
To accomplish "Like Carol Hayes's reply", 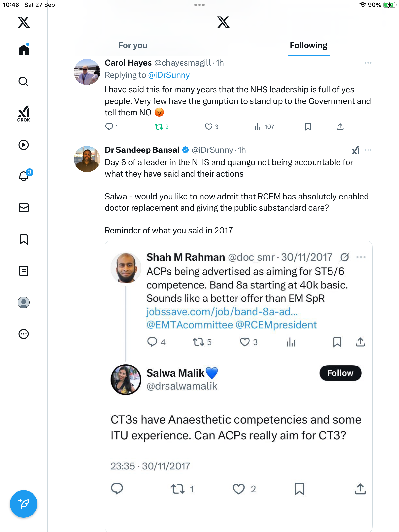I will tap(209, 127).
